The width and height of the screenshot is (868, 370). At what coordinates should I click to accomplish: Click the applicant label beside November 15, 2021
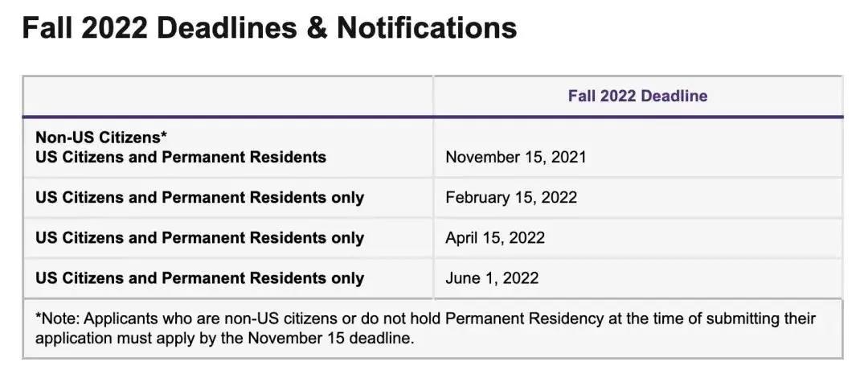click(181, 157)
